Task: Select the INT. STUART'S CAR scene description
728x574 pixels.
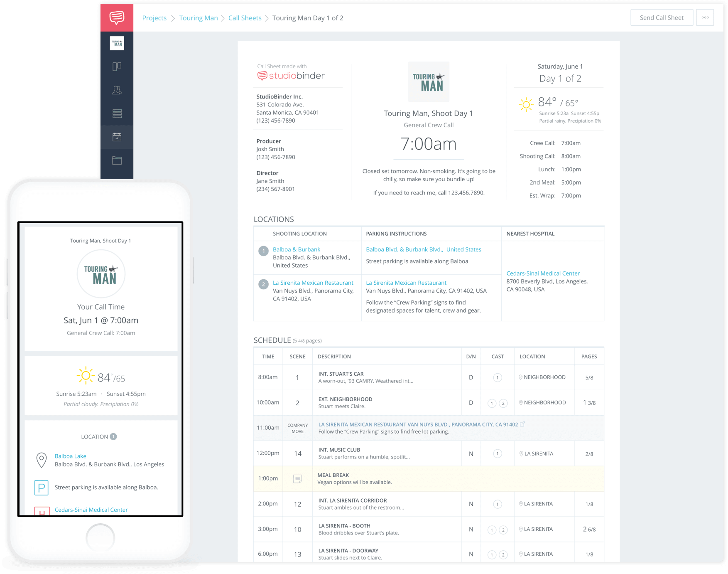Action: pos(365,377)
